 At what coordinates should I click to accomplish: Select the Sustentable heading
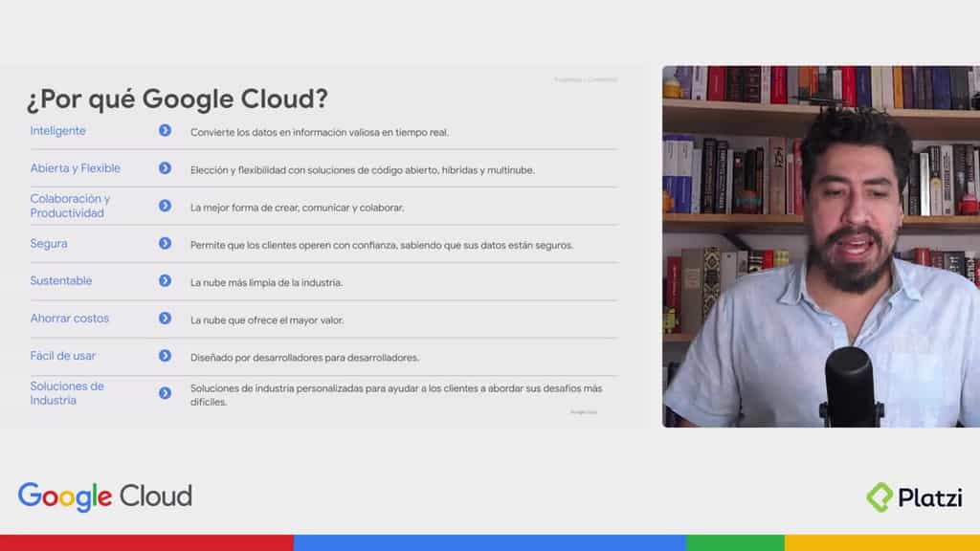61,280
